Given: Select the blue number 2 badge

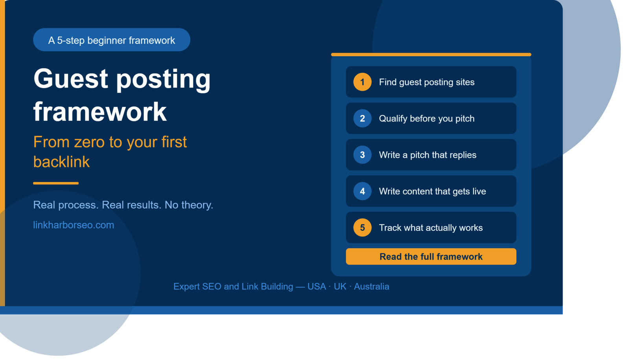Looking at the screenshot, I should coord(362,118).
